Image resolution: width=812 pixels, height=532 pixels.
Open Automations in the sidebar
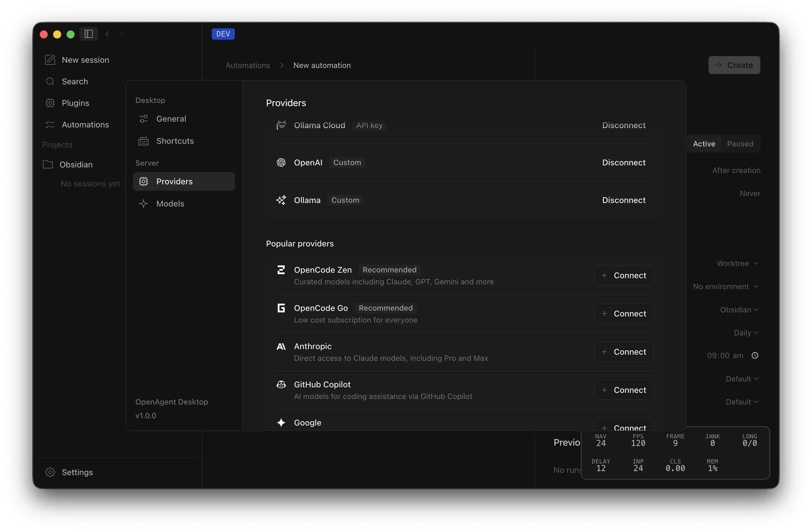85,125
